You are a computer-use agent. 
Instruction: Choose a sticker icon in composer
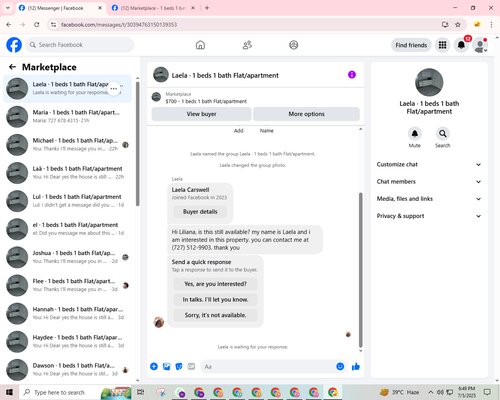click(179, 367)
